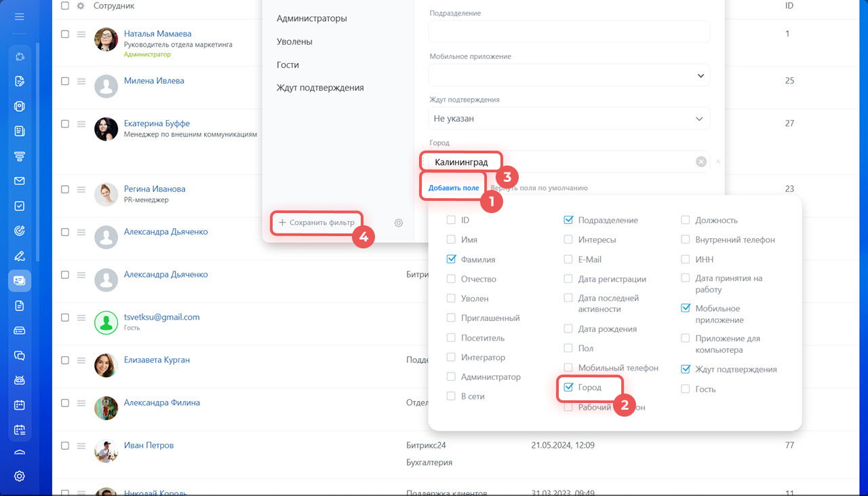868x496 pixels.
Task: Open row menu for tsvetksu@gmail.com
Action: (x=81, y=317)
